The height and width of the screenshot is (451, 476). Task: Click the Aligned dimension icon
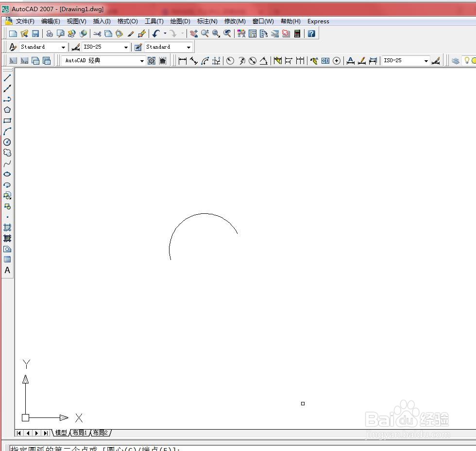(194, 61)
